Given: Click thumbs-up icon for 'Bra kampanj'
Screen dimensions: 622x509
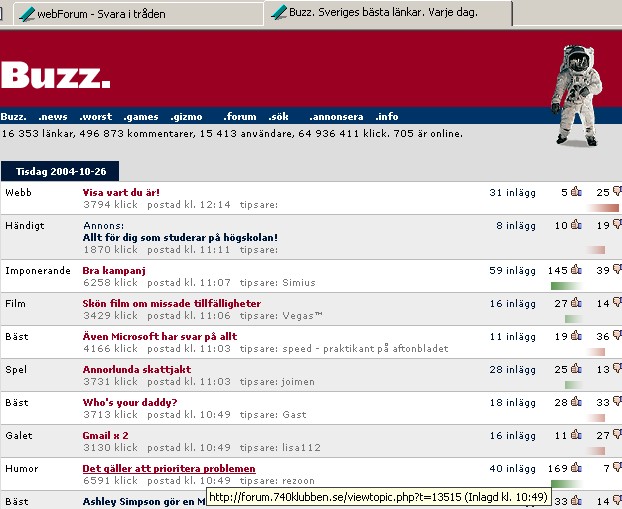Looking at the screenshot, I should 576,270.
